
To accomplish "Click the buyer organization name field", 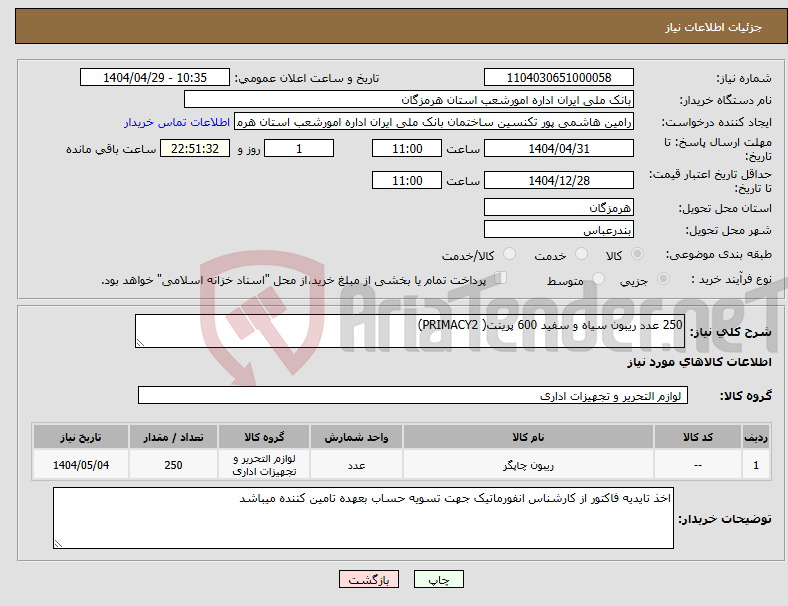I will pos(409,99).
